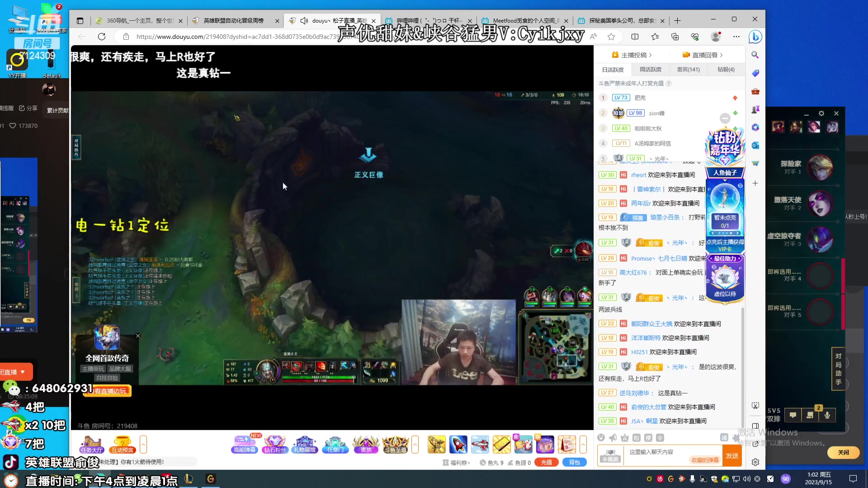Refresh the Douyu page in the browser
Image resolution: width=868 pixels, height=488 pixels.
[x=102, y=37]
